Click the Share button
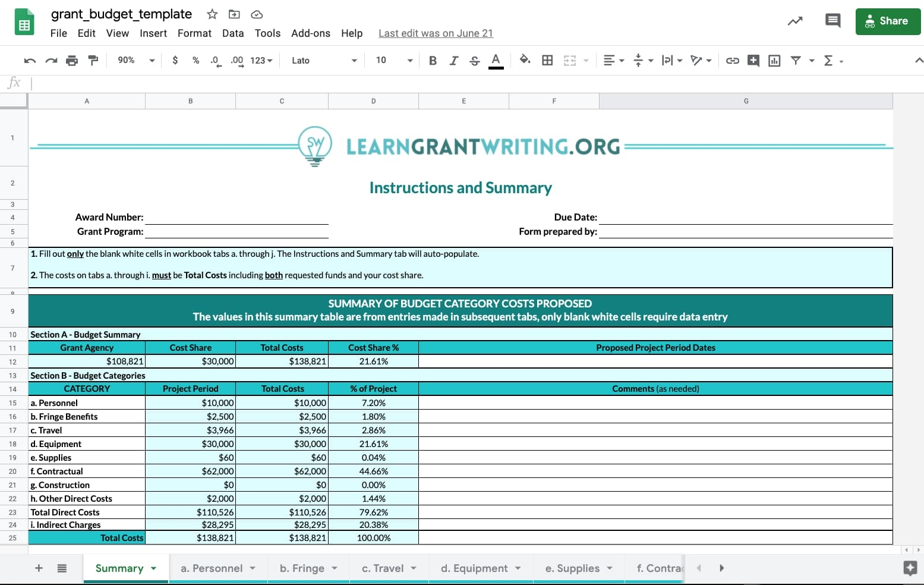924x585 pixels. tap(888, 21)
